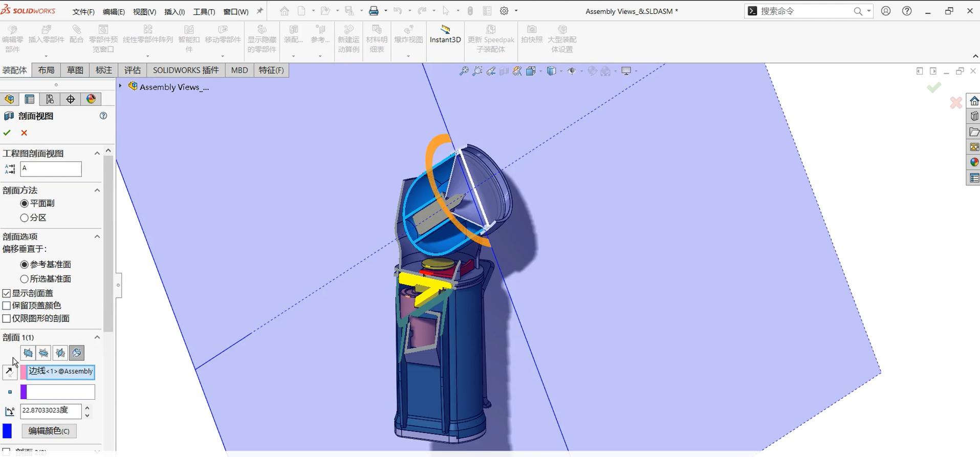Viewport: 980px width, 457px height.
Task: Collapse the 剖面选项 section
Action: pos(97,236)
